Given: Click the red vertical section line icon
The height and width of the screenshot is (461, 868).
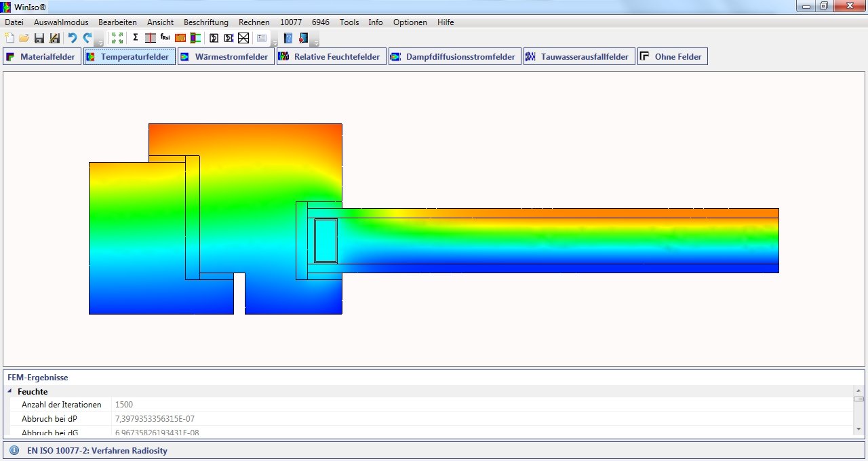Looking at the screenshot, I should (151, 38).
